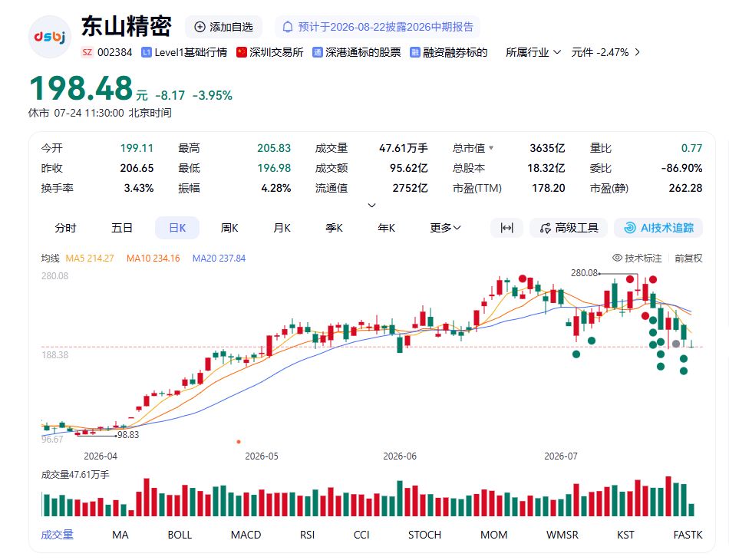Click the gray signal dot near latest candle
This screenshot has height=560, width=729.
click(675, 344)
